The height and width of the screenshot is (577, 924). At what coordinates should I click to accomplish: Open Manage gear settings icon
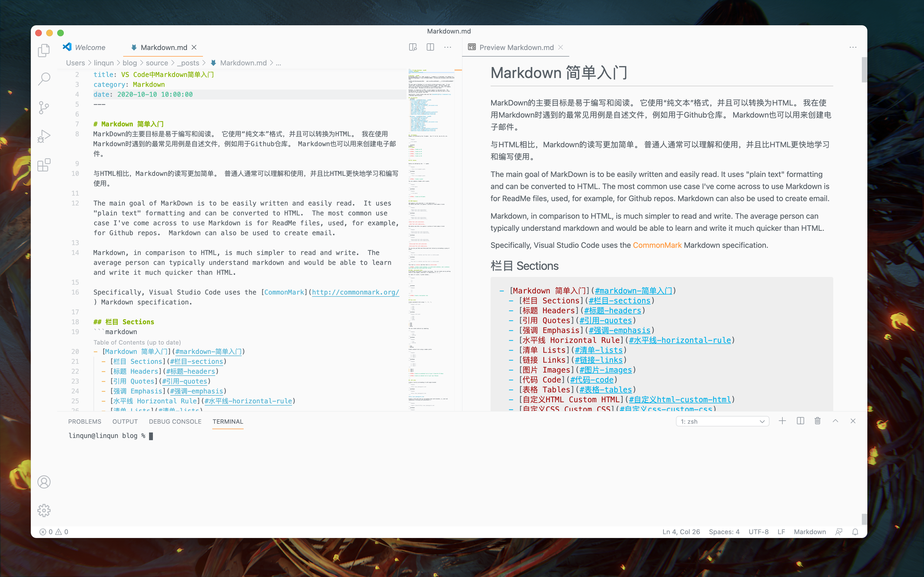click(x=44, y=511)
